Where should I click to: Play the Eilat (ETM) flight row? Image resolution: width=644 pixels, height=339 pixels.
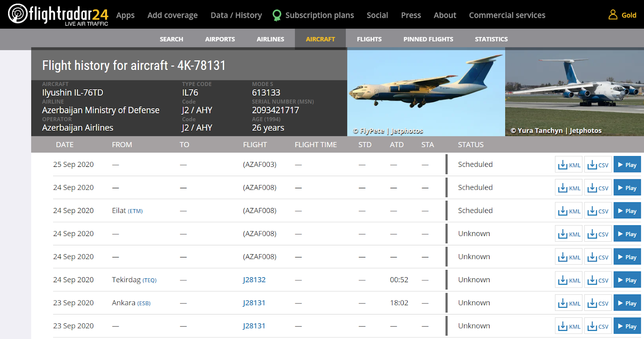point(627,211)
